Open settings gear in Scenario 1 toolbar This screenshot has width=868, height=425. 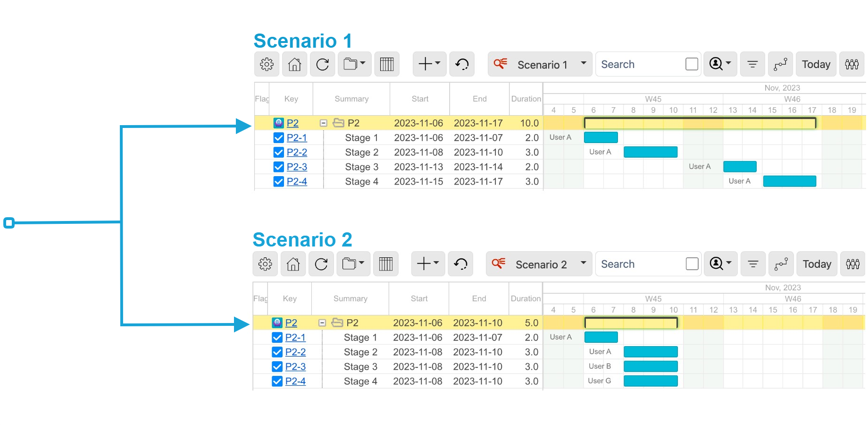[x=267, y=64]
